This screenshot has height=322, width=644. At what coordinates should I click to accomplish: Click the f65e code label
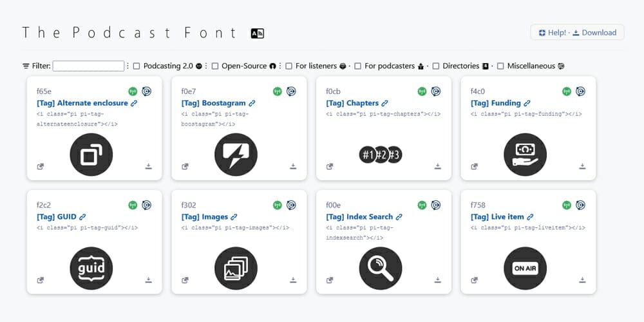44,91
